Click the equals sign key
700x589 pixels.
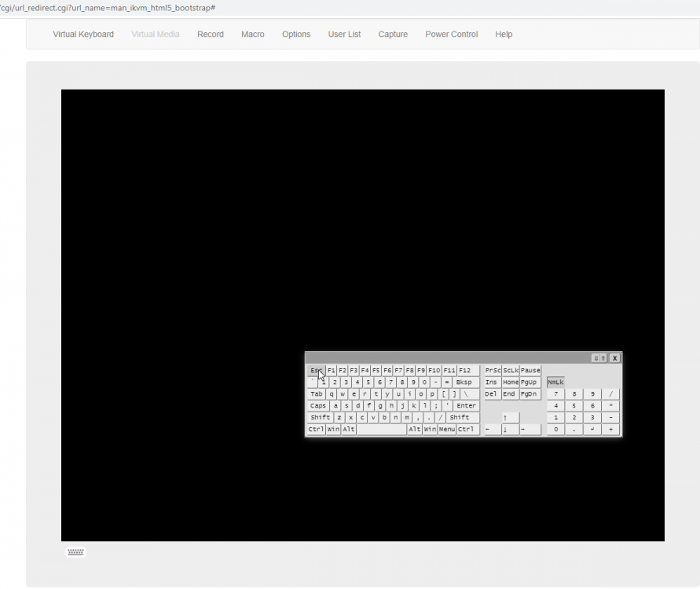[x=446, y=382]
